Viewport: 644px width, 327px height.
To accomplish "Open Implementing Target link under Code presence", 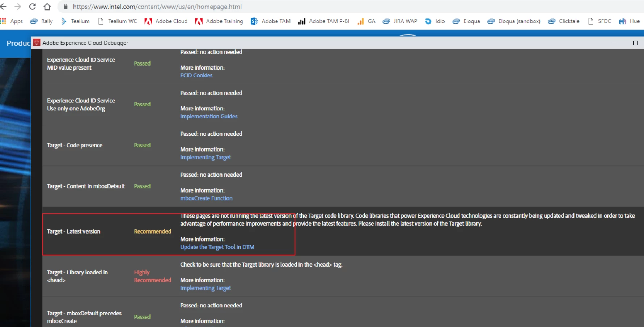I will pyautogui.click(x=206, y=157).
